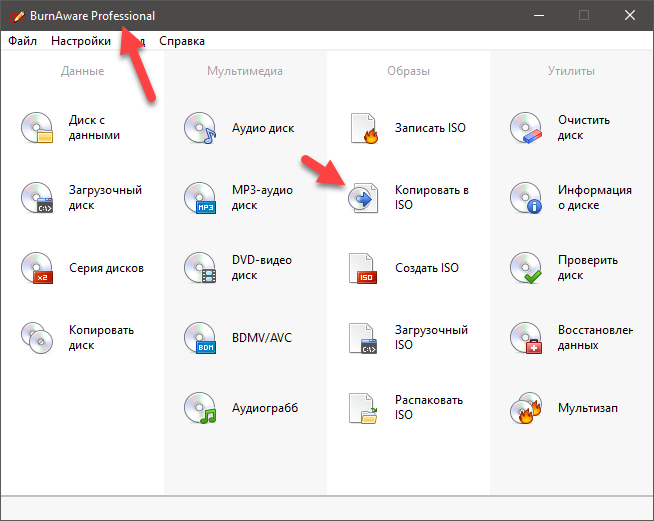Open the Проверить диск icon

[x=526, y=268]
